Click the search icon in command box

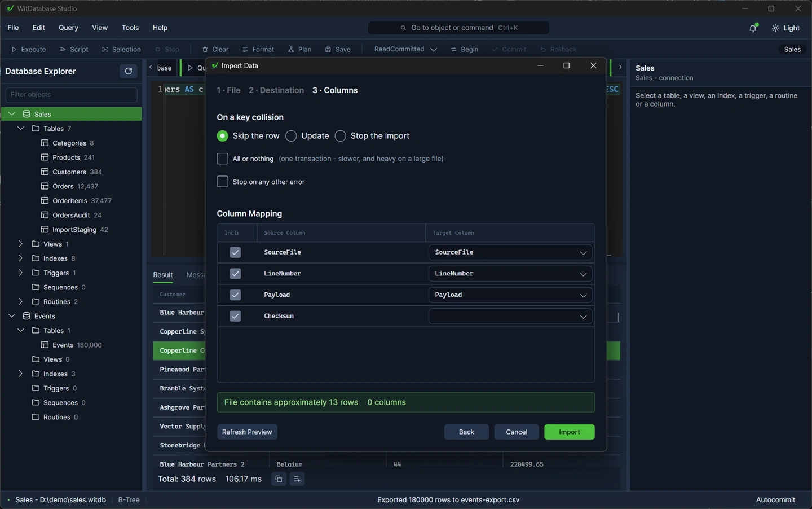(403, 28)
